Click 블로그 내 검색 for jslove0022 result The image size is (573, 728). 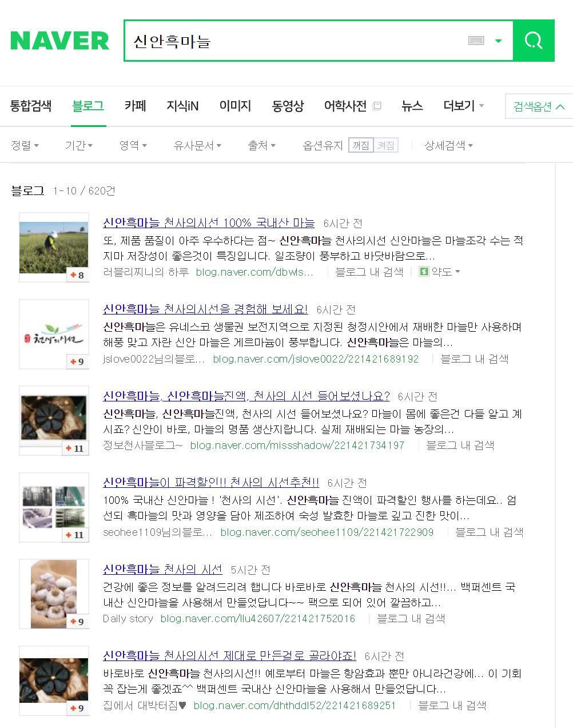[474, 359]
